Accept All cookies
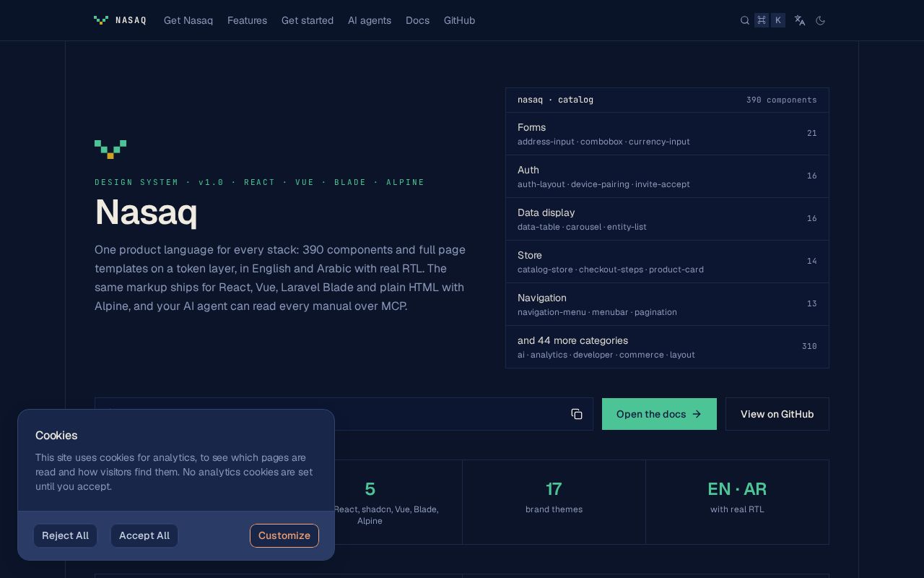Viewport: 924px width, 578px height. (x=144, y=535)
